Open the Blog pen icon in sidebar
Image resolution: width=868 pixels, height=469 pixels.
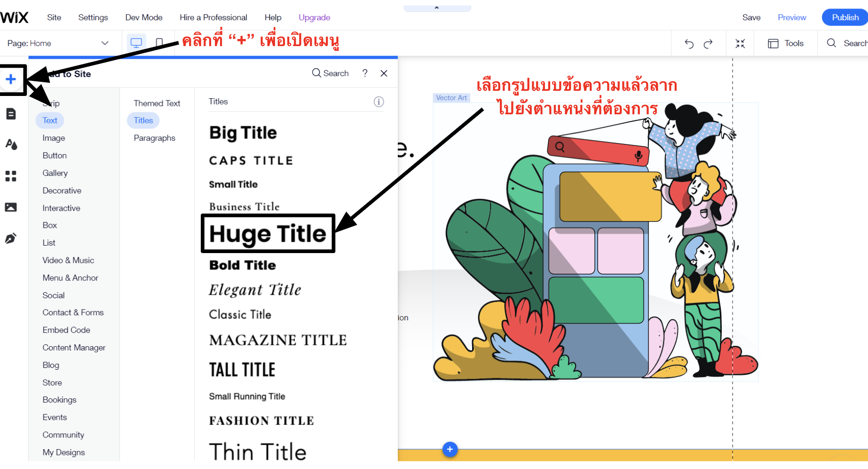coord(11,238)
